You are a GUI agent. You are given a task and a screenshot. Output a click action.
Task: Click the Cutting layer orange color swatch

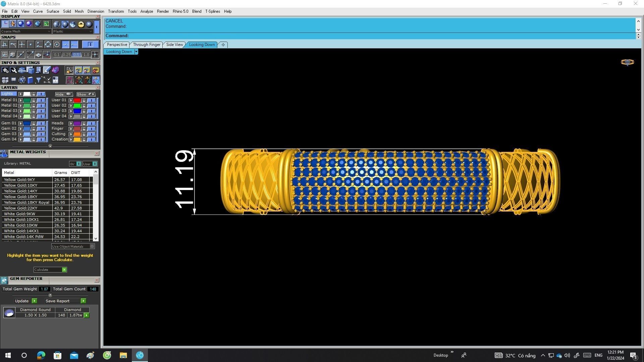click(77, 134)
